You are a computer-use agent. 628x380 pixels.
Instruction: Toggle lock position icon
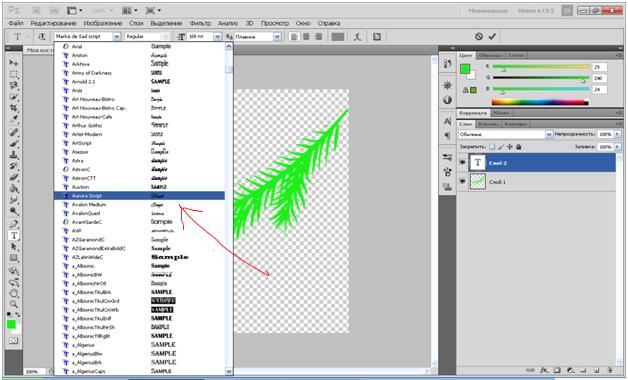[x=510, y=147]
